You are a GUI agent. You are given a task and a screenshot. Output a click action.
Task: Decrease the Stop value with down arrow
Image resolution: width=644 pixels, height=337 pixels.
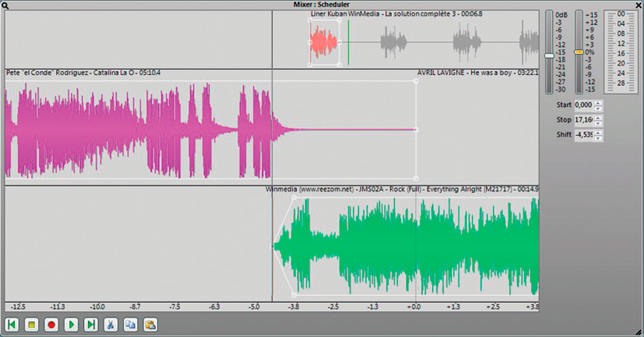(598, 123)
